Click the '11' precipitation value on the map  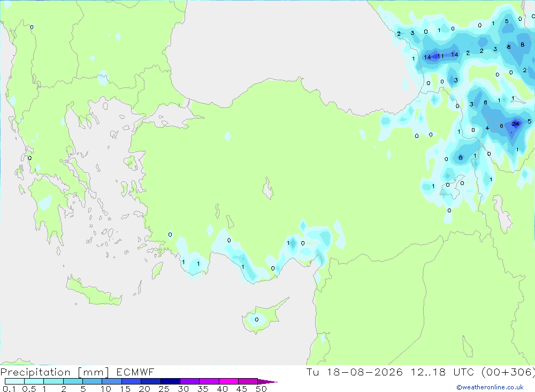click(440, 56)
